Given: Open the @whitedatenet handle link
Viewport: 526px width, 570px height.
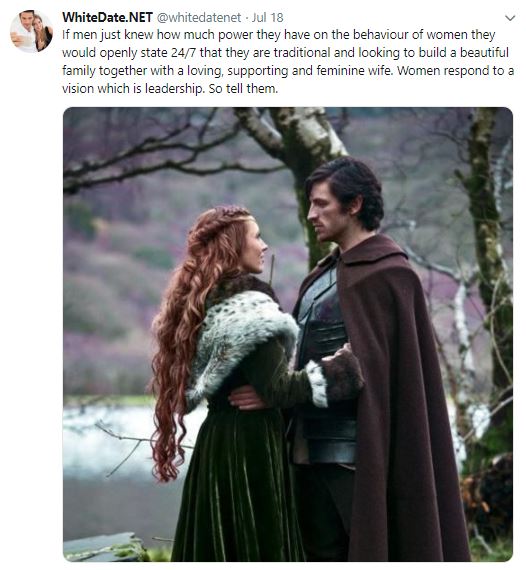Looking at the screenshot, I should pos(199,17).
